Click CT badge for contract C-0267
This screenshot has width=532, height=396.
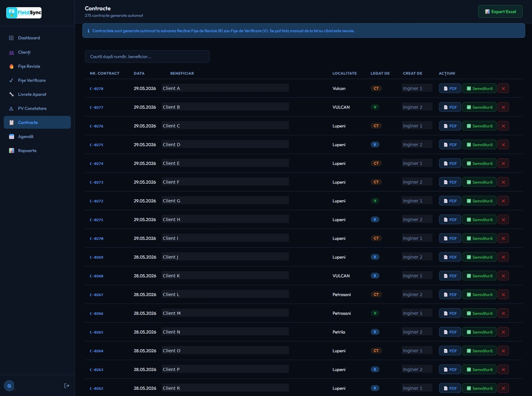coord(376,295)
